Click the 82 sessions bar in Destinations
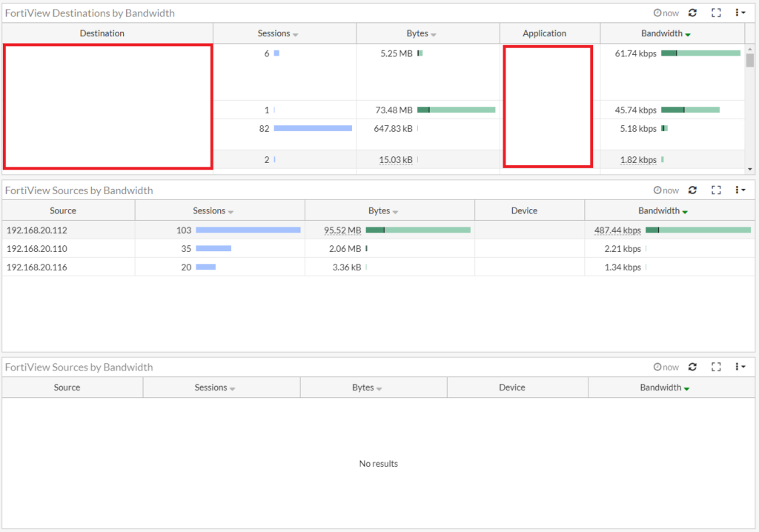Screen dimensions: 759x532 coord(313,128)
